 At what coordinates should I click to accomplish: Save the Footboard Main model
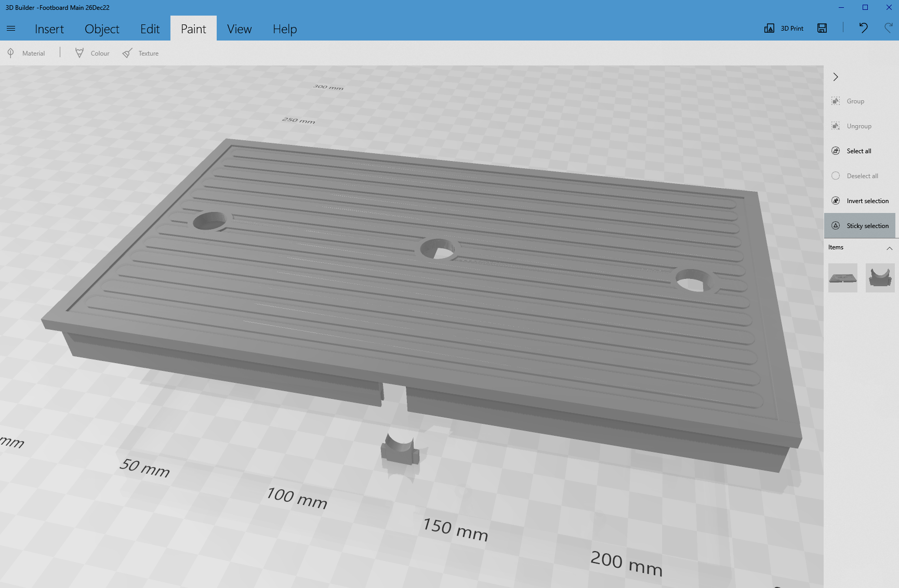coord(822,29)
